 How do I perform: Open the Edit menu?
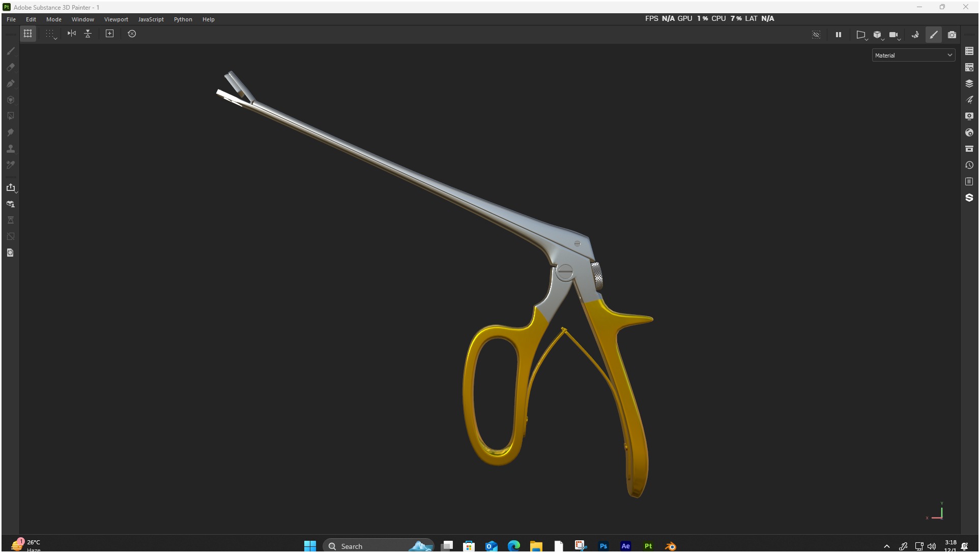[x=31, y=19]
